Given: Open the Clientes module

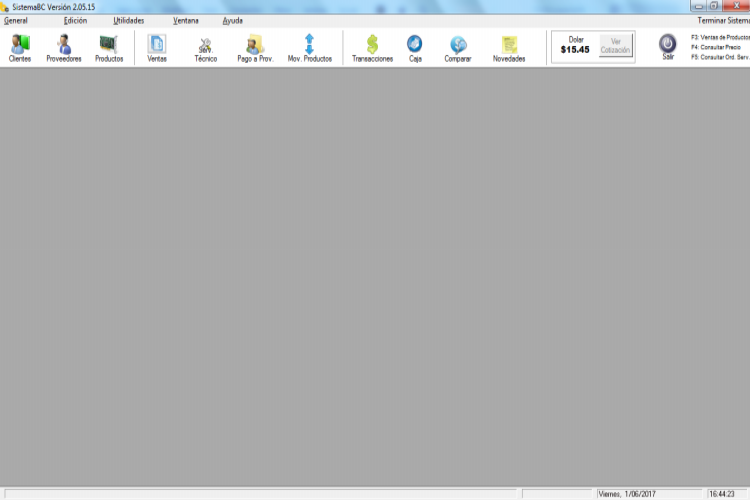Looking at the screenshot, I should click(x=20, y=45).
